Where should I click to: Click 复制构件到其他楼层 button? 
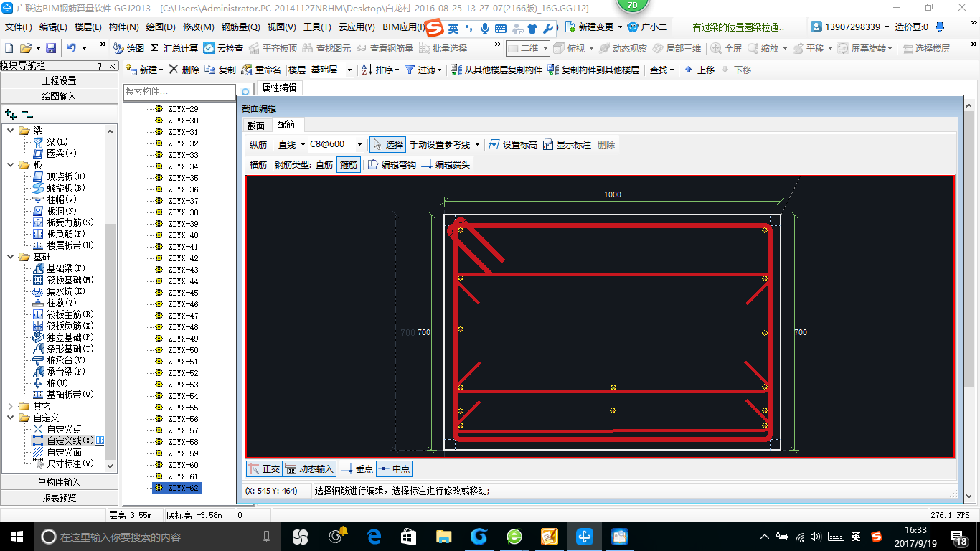pyautogui.click(x=593, y=70)
